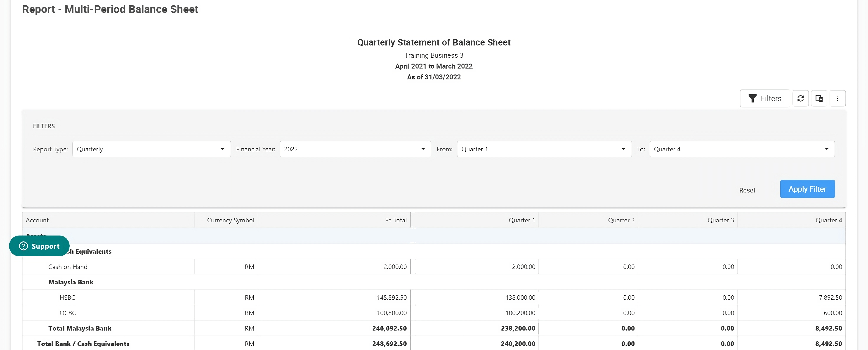Open the Report Type dropdown
Image resolution: width=868 pixels, height=350 pixels.
(x=151, y=149)
